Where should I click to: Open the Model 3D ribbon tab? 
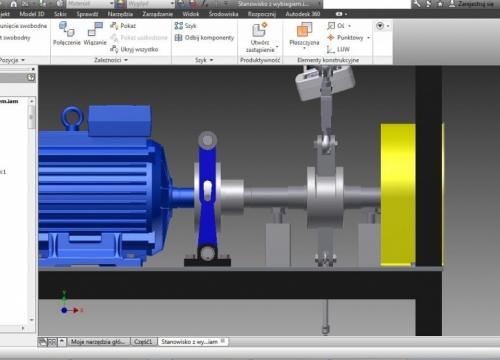click(x=32, y=14)
